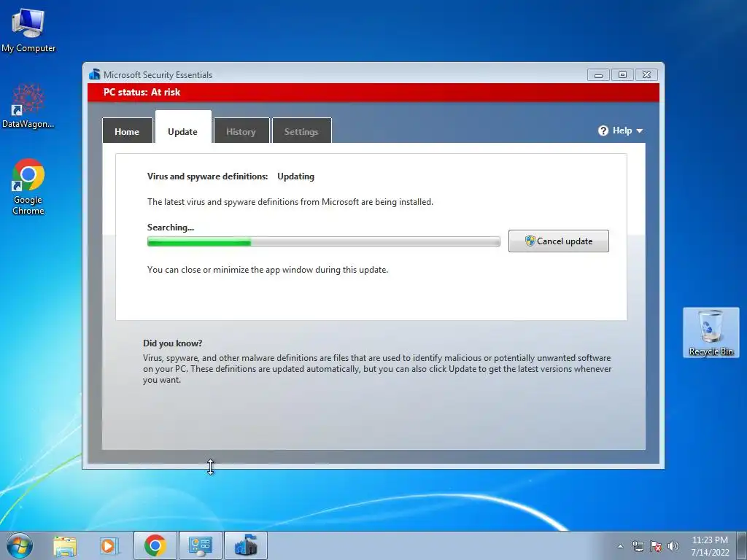Click the taskbar clock showing 11:23 PM
This screenshot has width=747, height=560.
(x=710, y=546)
